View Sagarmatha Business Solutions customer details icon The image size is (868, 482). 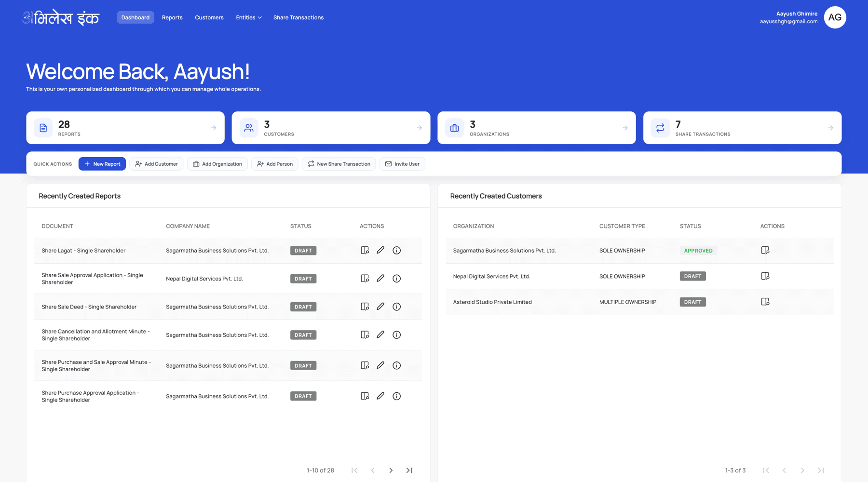[x=765, y=250]
